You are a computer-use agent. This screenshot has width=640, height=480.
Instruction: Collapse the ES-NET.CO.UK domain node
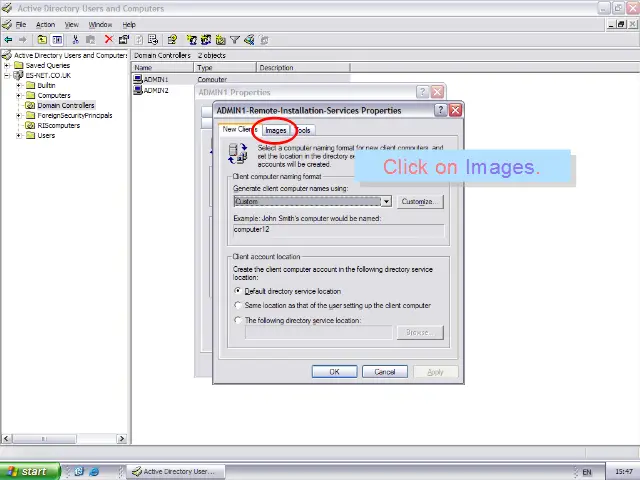click(x=7, y=76)
